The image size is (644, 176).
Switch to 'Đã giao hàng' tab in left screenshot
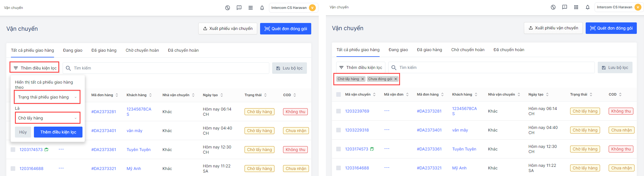tap(104, 50)
